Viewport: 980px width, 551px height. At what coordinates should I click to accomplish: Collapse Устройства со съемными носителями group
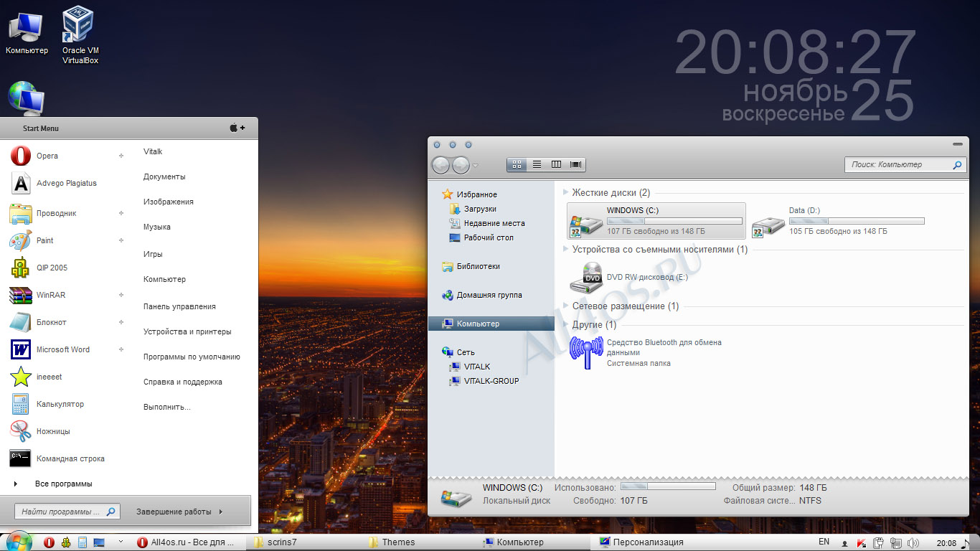[x=566, y=249]
